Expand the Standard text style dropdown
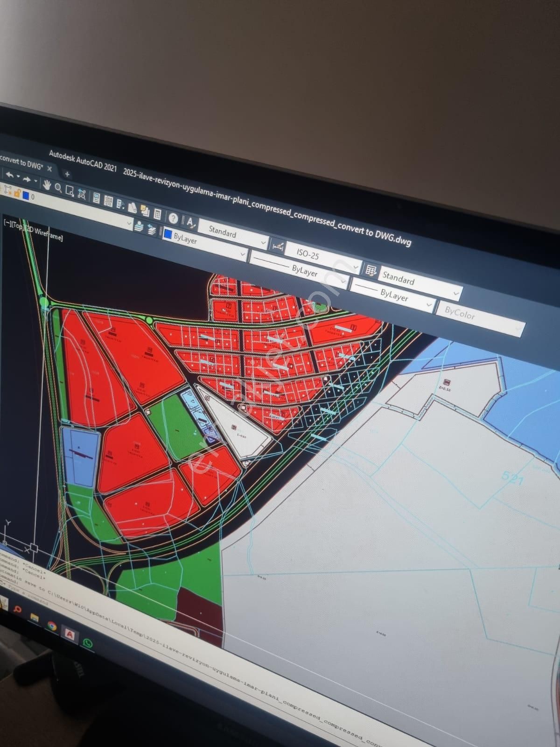560x747 pixels. tap(263, 242)
